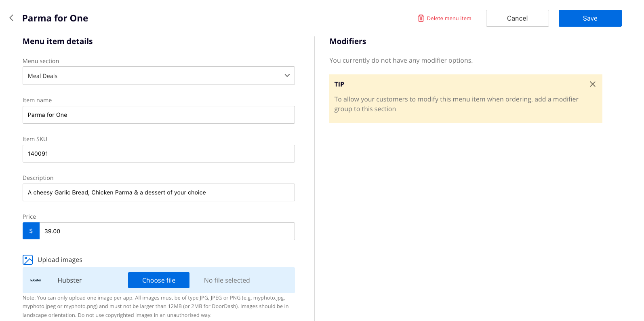
Task: Click the Upload images picture icon
Action: click(x=28, y=260)
